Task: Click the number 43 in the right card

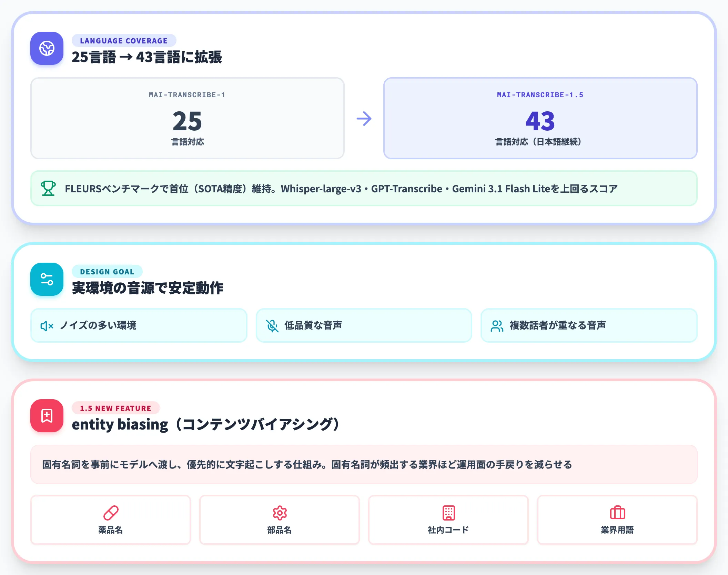Action: point(540,121)
